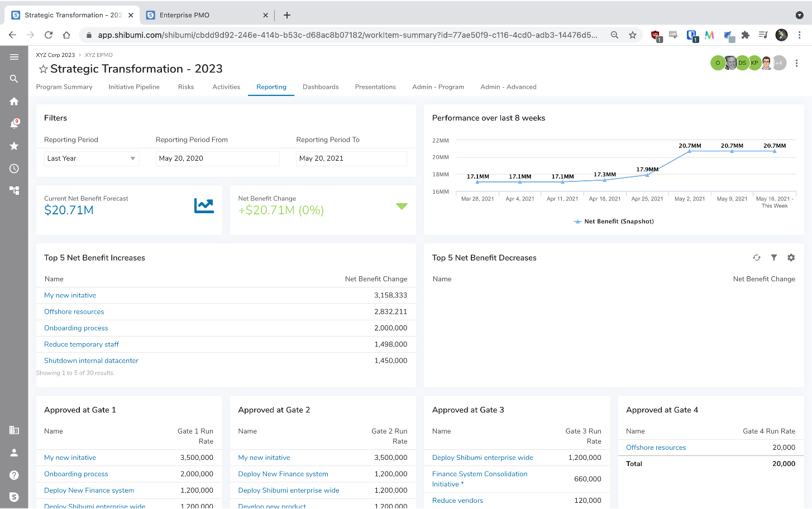Toggle Net Benefit (Snapshot) legend series

click(613, 222)
